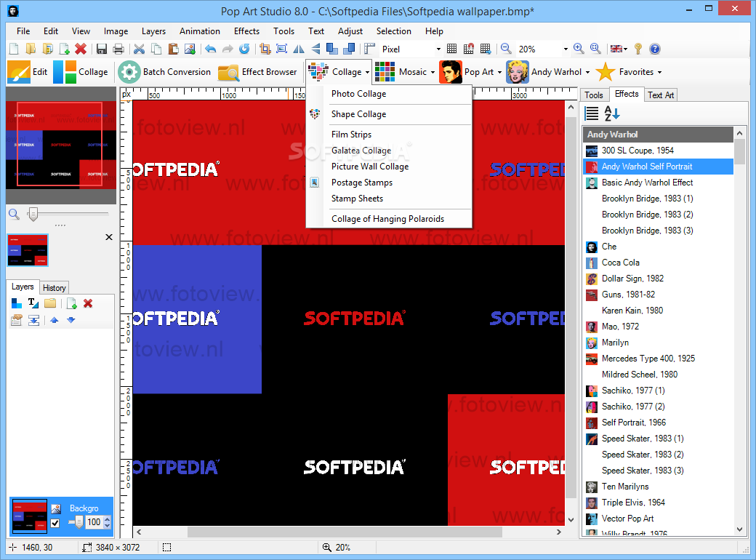The width and height of the screenshot is (756, 560).
Task: Open the Effect Browser
Action: (x=257, y=72)
